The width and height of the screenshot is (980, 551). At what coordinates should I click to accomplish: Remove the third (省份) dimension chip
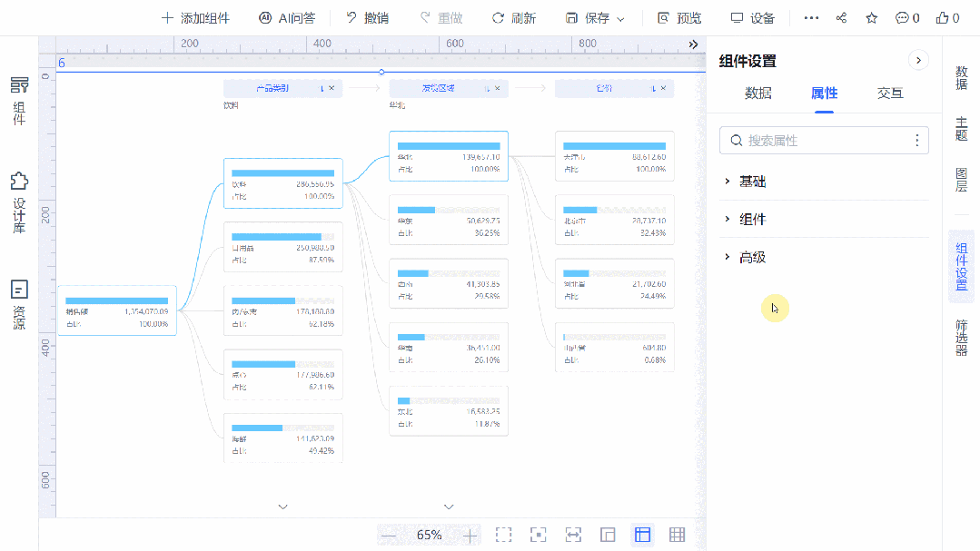663,88
